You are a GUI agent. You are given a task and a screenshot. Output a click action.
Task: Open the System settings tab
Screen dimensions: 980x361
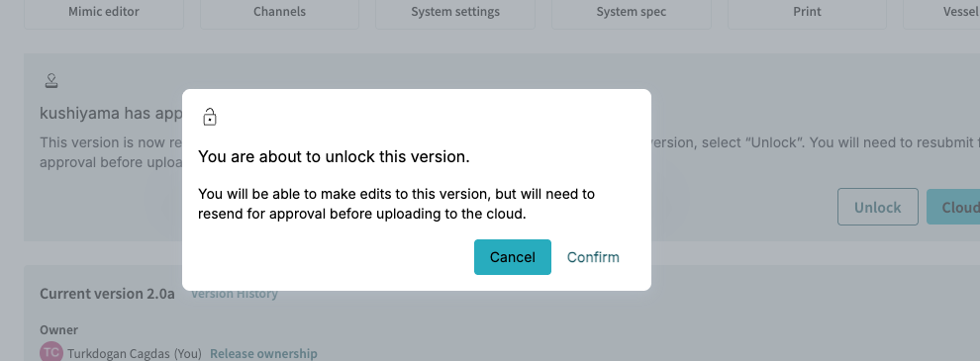(x=455, y=12)
